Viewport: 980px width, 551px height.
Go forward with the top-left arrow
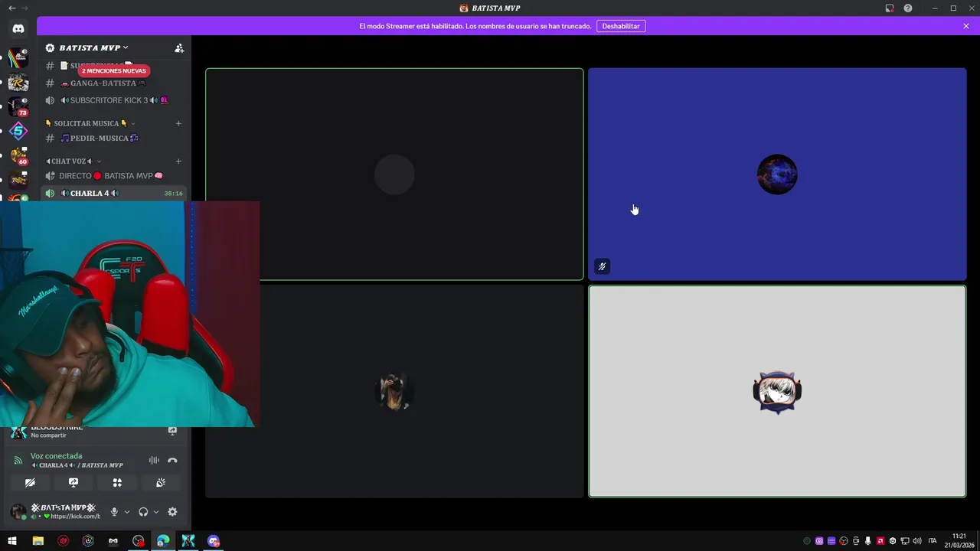pos(24,8)
